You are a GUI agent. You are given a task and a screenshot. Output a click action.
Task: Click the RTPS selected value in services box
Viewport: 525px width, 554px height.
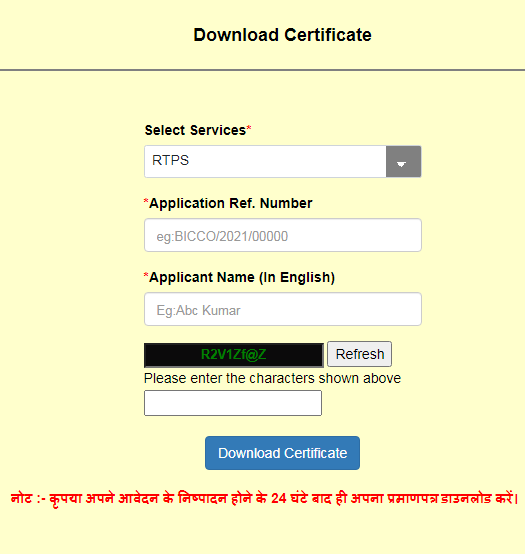click(x=170, y=160)
